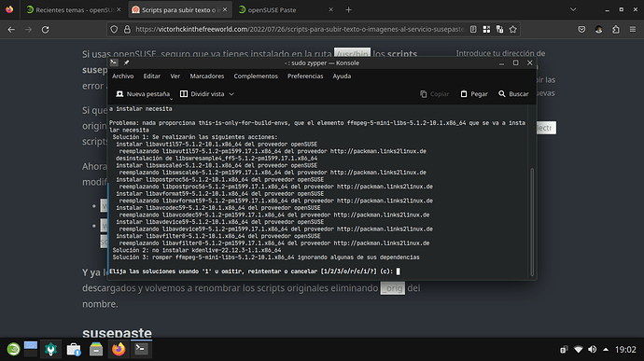The height and width of the screenshot is (361, 644).
Task: Open the Firefox hamburger application menu
Action: point(633,29)
